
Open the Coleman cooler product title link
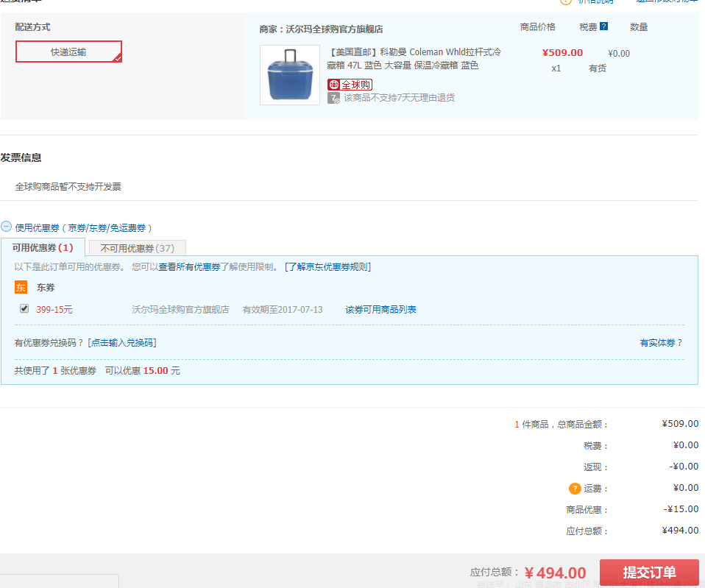point(414,58)
